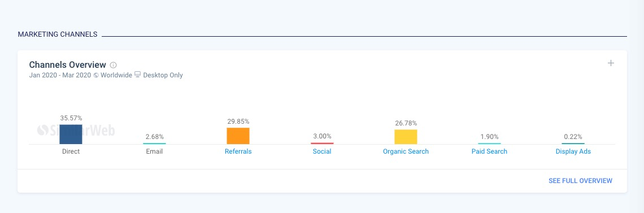
Task: Click the Direct channel label
Action: point(71,151)
